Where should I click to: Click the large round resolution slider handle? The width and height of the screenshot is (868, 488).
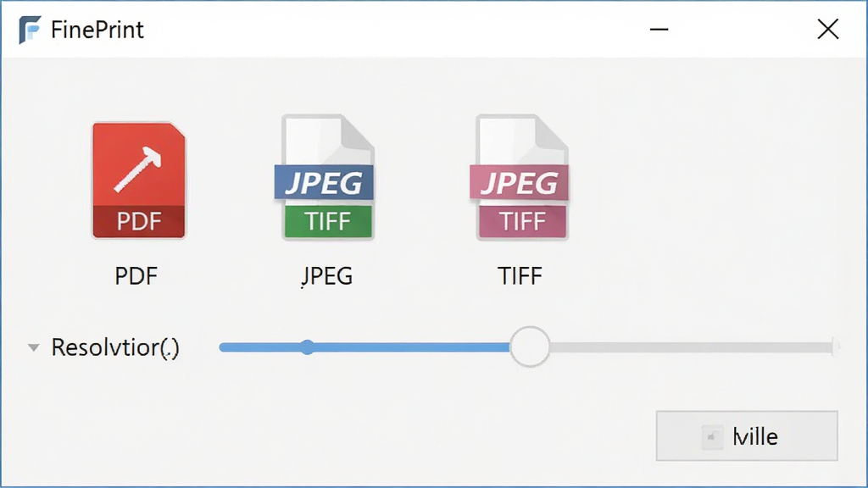click(x=530, y=347)
